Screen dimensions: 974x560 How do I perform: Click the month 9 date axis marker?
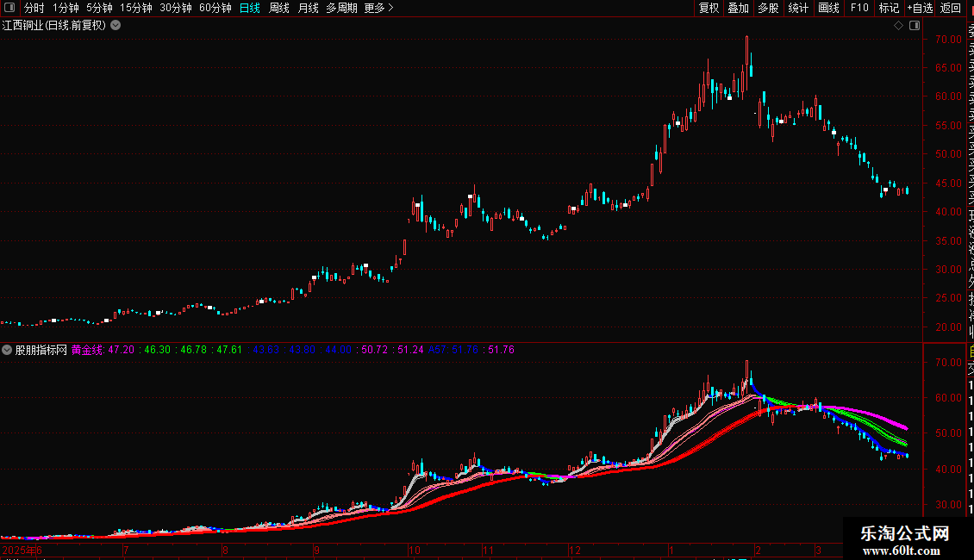coord(317,550)
